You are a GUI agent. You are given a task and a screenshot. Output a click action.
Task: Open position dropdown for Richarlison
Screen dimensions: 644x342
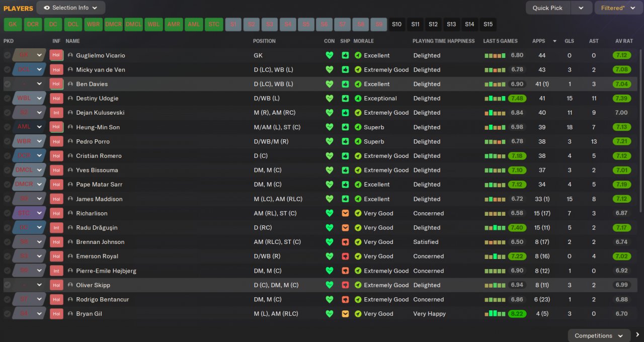pyautogui.click(x=39, y=213)
